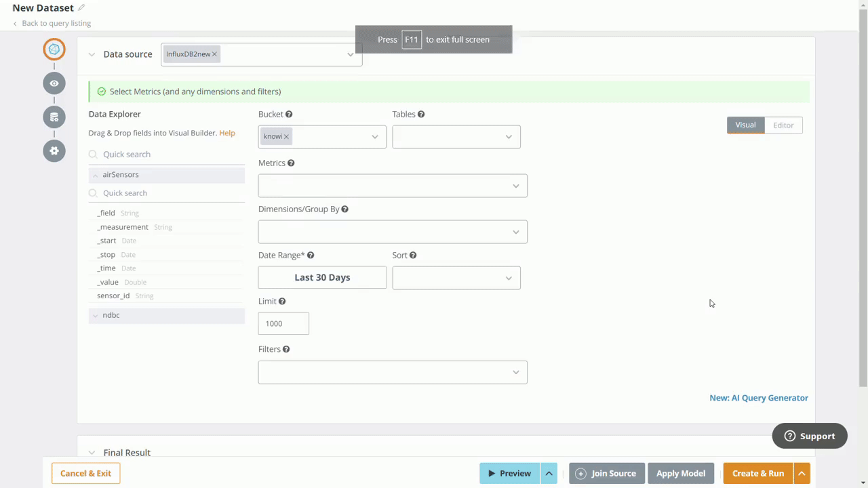
Task: Open the Filters help icon
Action: (x=285, y=348)
